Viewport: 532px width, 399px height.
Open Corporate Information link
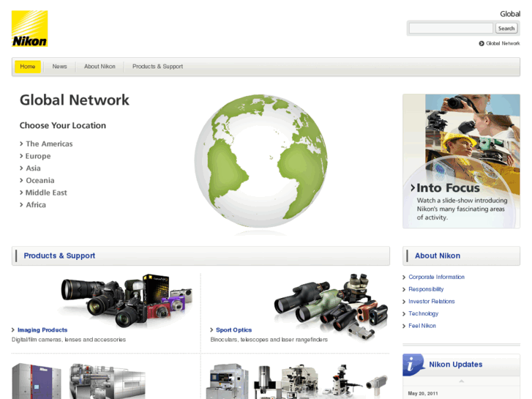(x=436, y=277)
